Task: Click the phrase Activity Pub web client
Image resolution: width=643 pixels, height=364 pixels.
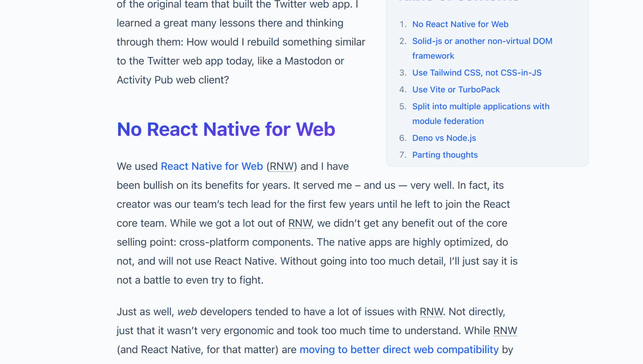Action: pos(172,79)
